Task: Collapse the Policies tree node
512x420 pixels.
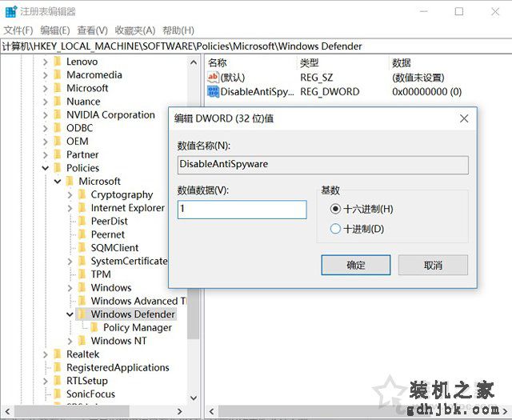Action: (x=46, y=168)
